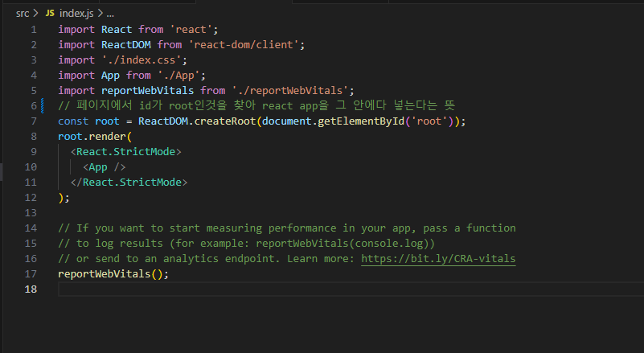Click './index.css' import path

tap(142, 60)
